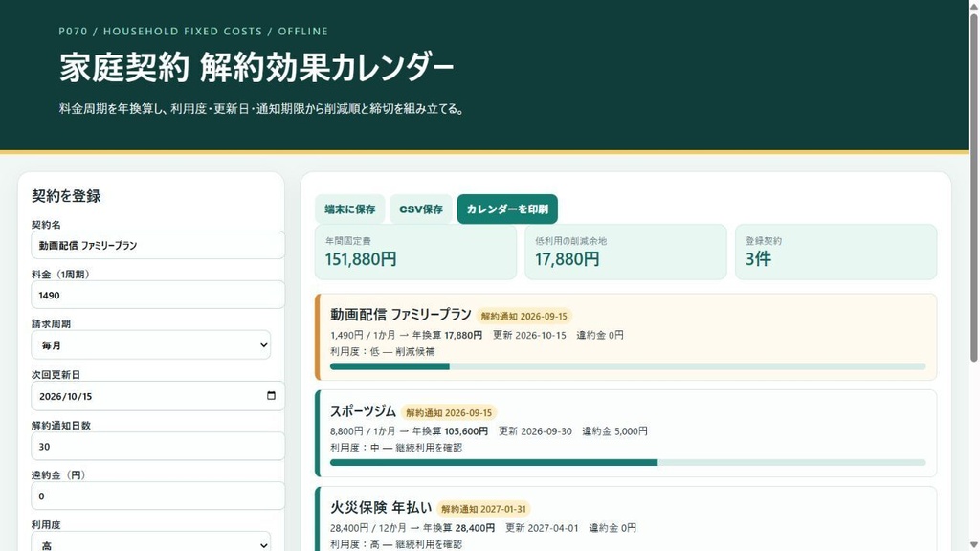Click the 利用度：中 — 継続利用を確認 text
This screenshot has height=551, width=980.
coord(396,448)
